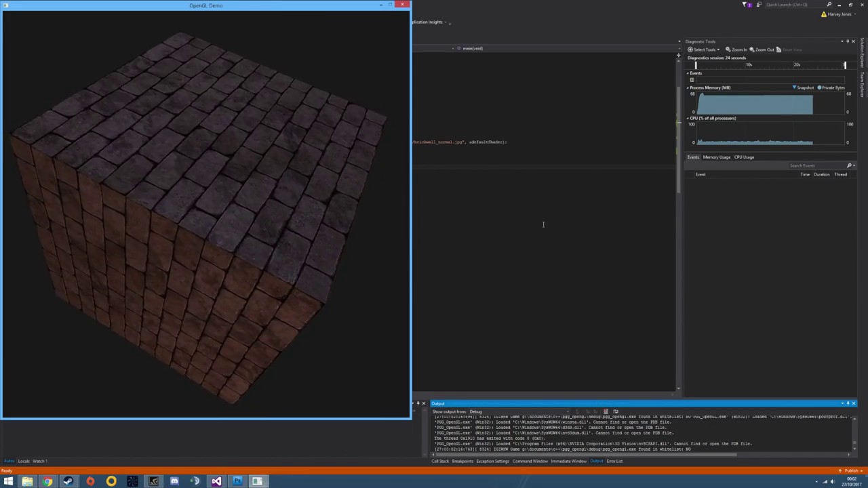Open the Team Explorer side tab
The height and width of the screenshot is (488, 868).
tap(863, 85)
